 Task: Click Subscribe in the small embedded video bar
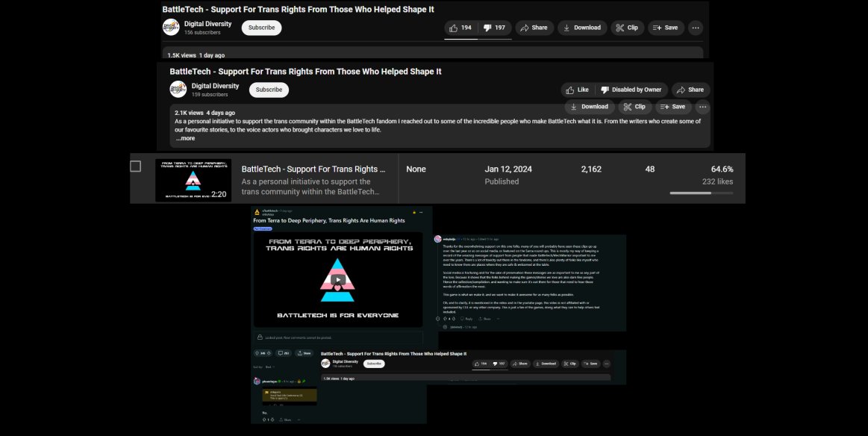(374, 364)
